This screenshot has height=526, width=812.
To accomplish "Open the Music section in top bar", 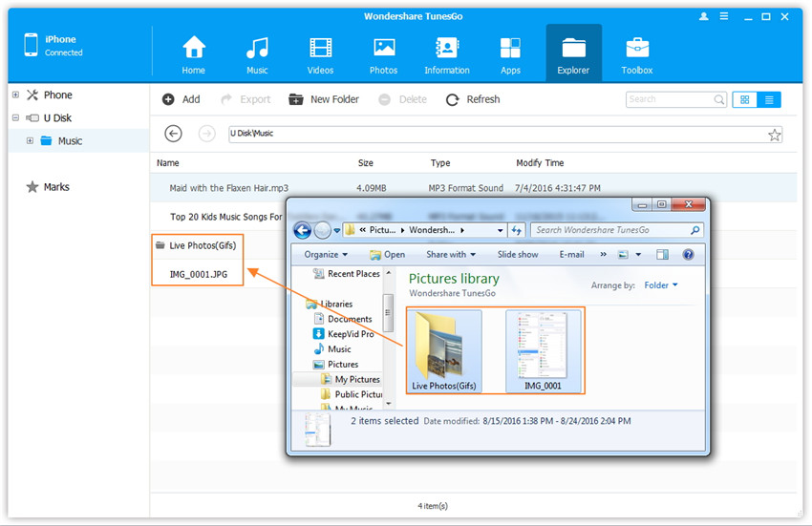I will [x=257, y=55].
